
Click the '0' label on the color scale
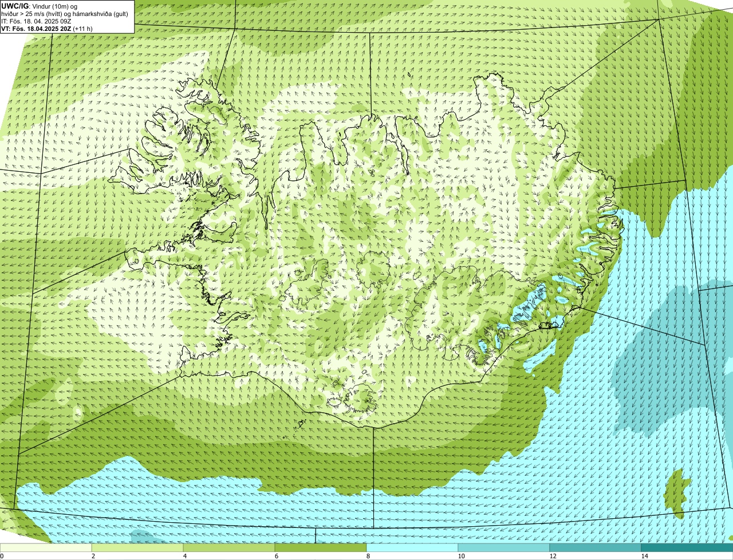[2, 556]
